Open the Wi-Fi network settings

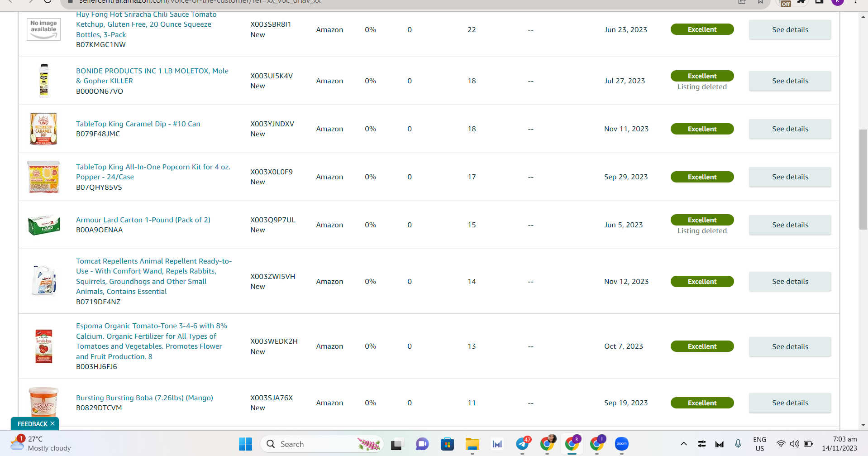(781, 444)
